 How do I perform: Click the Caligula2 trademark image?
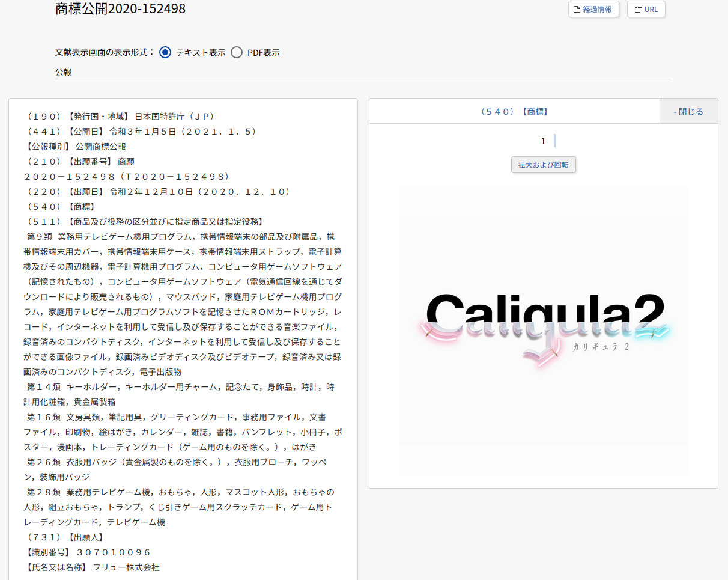tap(544, 330)
